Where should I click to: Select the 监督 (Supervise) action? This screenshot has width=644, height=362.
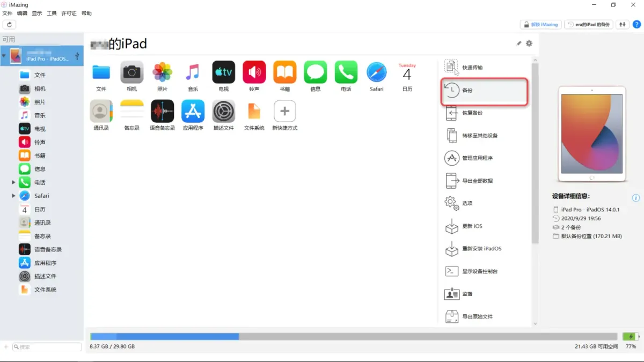point(483,294)
